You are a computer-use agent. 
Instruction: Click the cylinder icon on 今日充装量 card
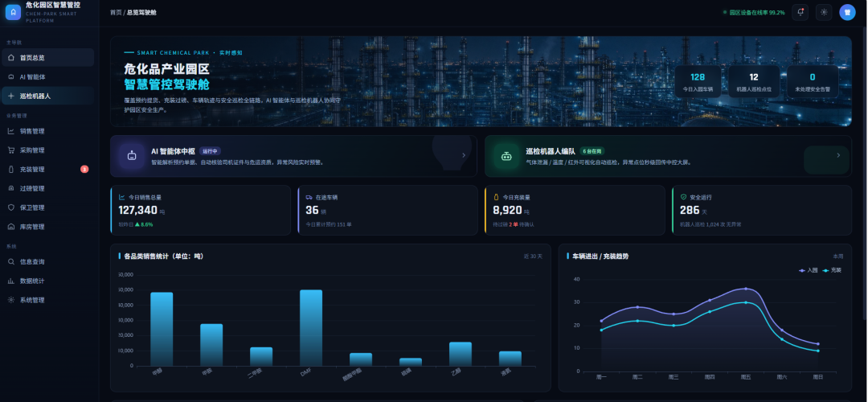pos(496,196)
